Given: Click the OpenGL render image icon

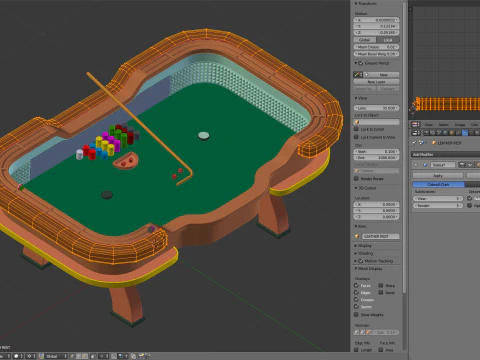Looking at the screenshot, I should (142, 356).
